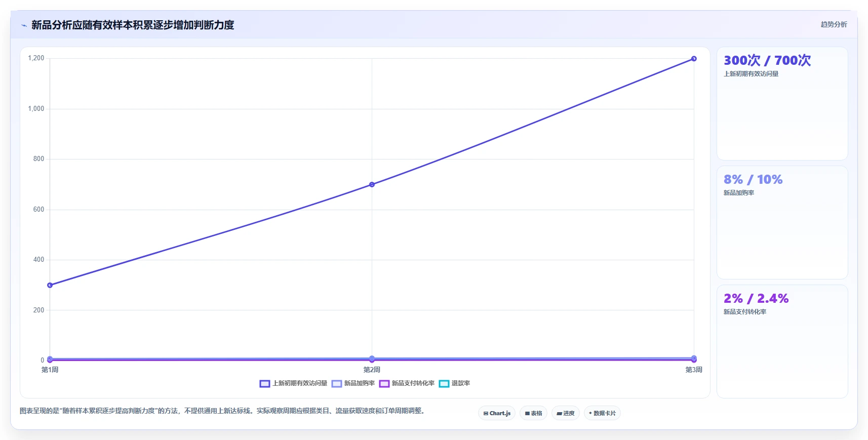Click the 新品加购率 card caption

739,193
